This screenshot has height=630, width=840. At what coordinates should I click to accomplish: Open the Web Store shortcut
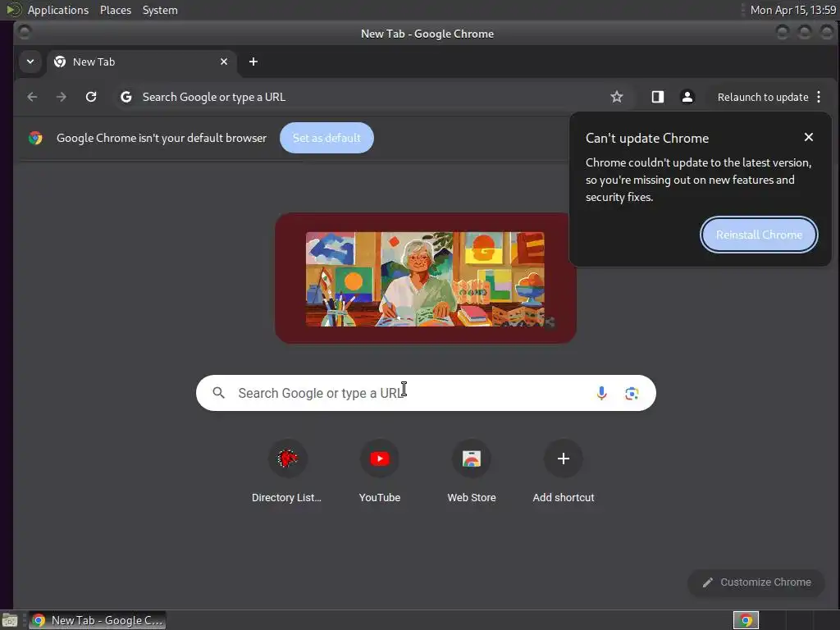tap(472, 472)
